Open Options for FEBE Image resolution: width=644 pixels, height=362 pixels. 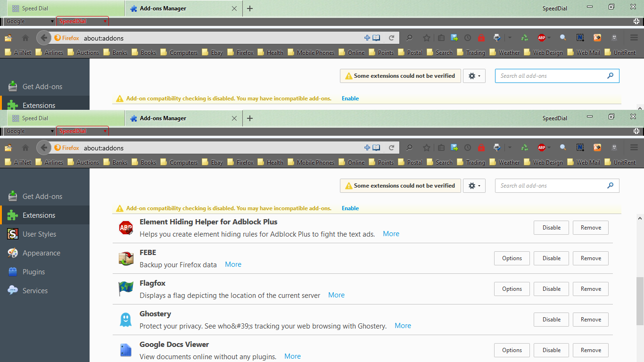[x=512, y=258]
